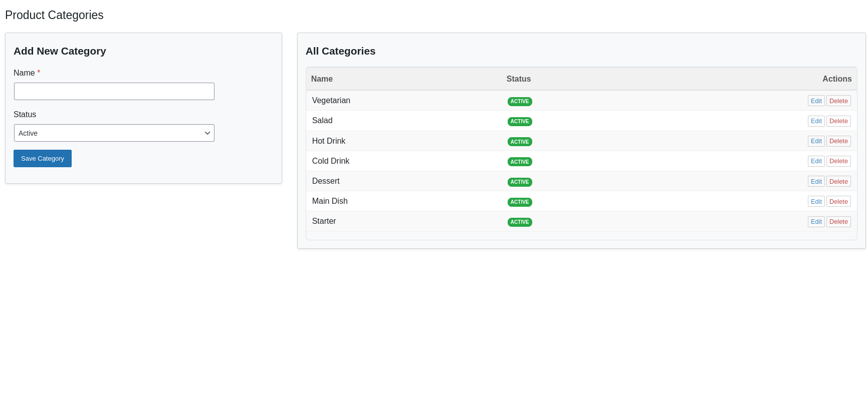Edit the Vegetarian category
The width and height of the screenshot is (868, 403).
click(x=816, y=101)
